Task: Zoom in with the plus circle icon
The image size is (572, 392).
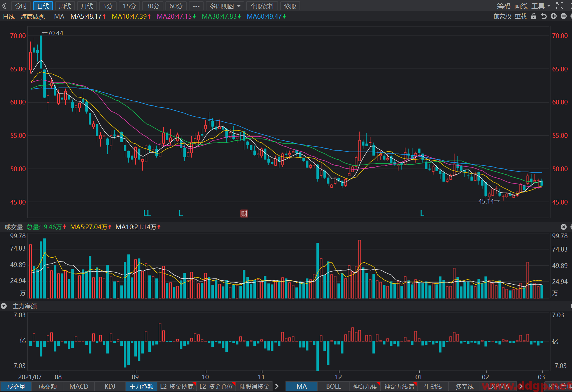Action: pyautogui.click(x=554, y=16)
